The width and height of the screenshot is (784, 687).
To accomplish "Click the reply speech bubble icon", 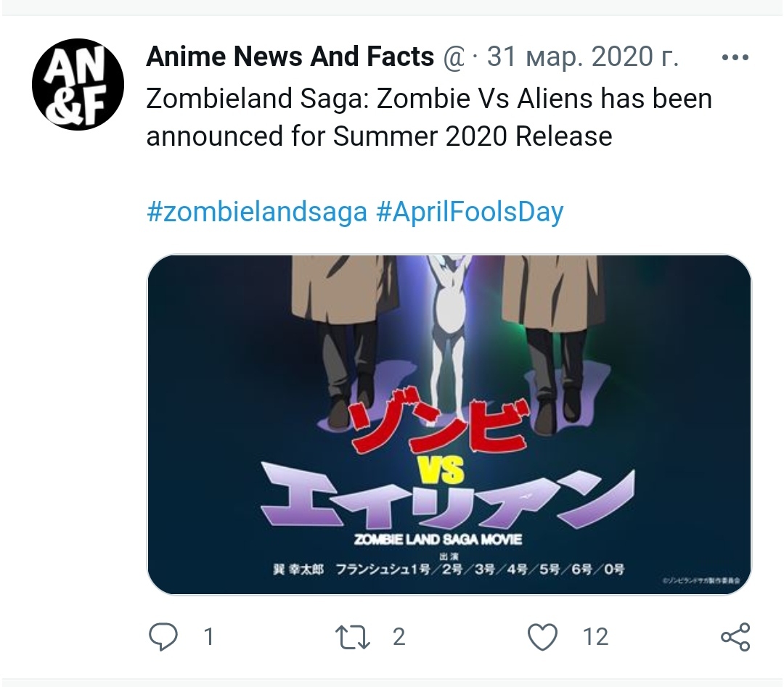I will (163, 637).
